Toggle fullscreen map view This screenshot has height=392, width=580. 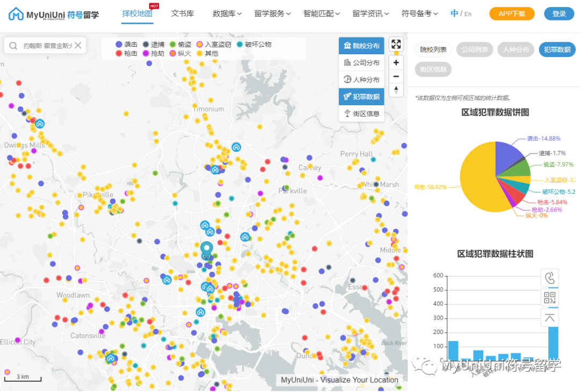click(x=396, y=45)
